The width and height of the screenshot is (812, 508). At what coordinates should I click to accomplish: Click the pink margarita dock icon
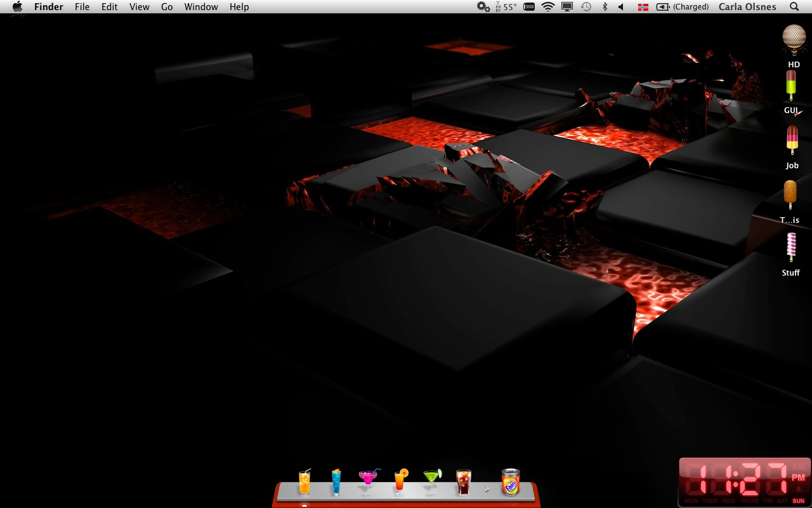click(x=368, y=483)
